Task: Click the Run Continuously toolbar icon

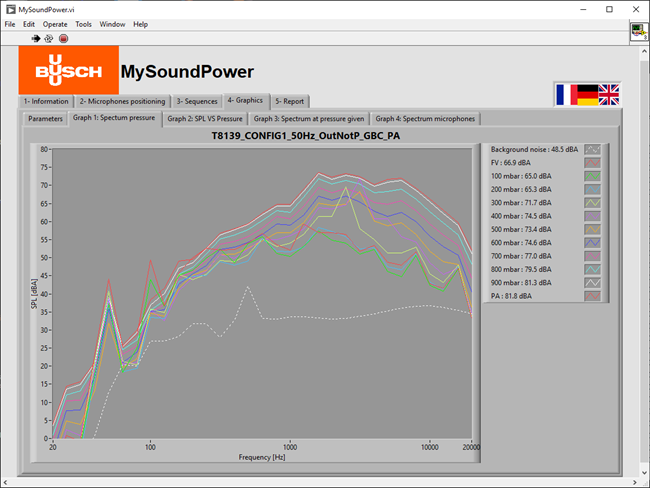Action: (x=49, y=38)
